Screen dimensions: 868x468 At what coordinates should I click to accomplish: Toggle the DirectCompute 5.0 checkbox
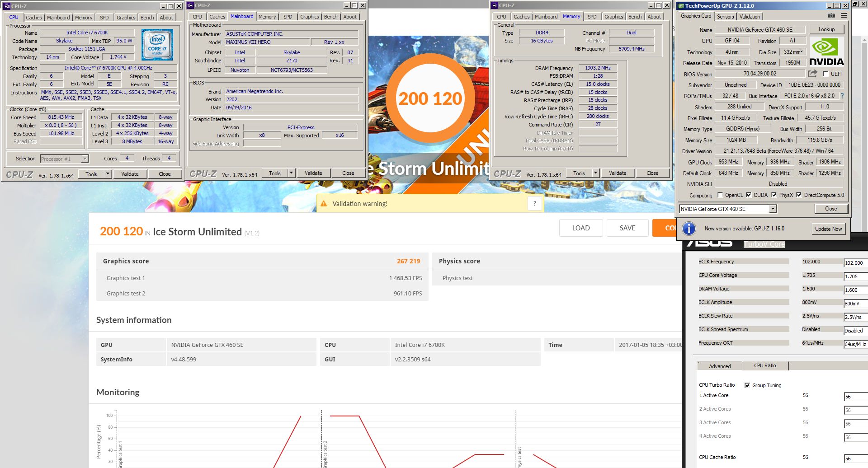click(x=799, y=195)
